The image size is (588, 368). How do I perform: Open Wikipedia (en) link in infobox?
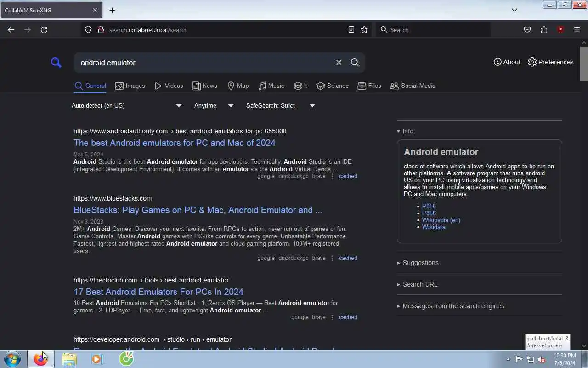tap(441, 220)
